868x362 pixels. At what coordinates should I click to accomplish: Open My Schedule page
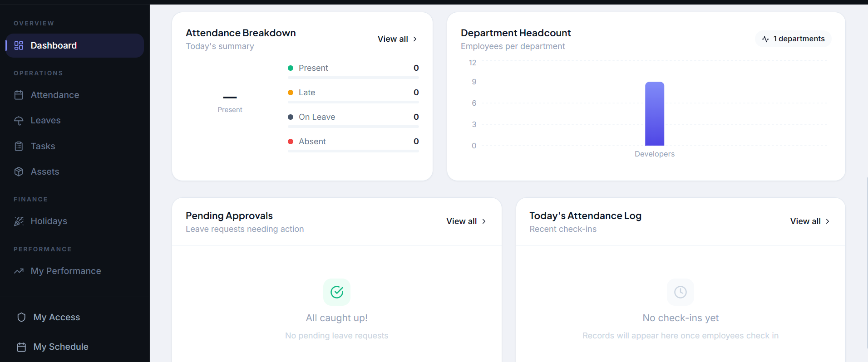75,347
